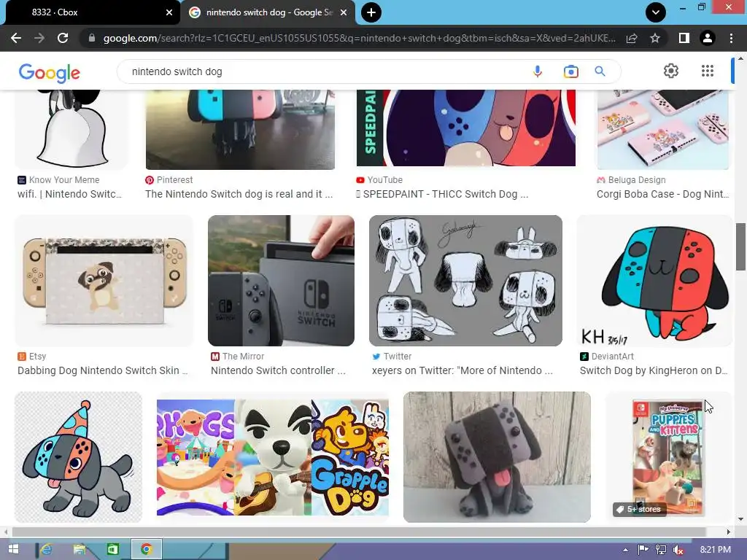Click the horizontal scrollbar at page bottom
The image size is (747, 560).
tap(359, 532)
